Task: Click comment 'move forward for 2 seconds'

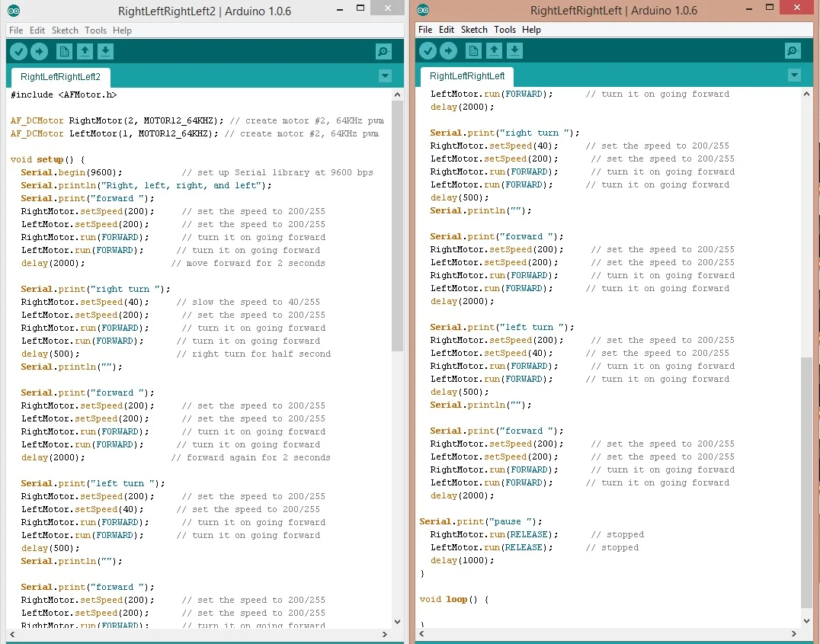Action: (x=248, y=263)
